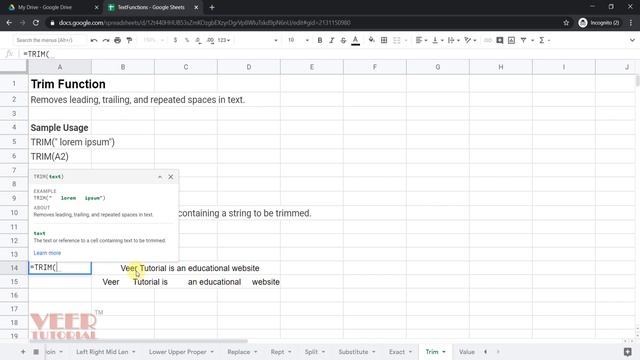Open the font family dropdown arrow
The image size is (640, 360).
click(x=276, y=40)
